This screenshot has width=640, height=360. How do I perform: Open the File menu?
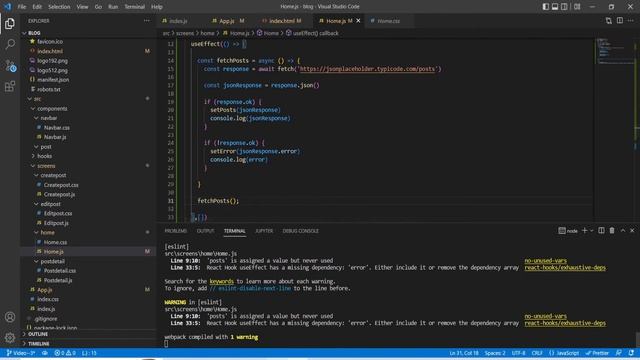[x=22, y=7]
